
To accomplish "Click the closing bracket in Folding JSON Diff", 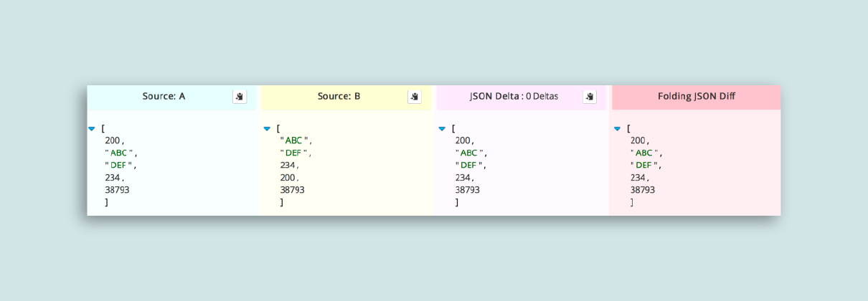I will (x=632, y=203).
